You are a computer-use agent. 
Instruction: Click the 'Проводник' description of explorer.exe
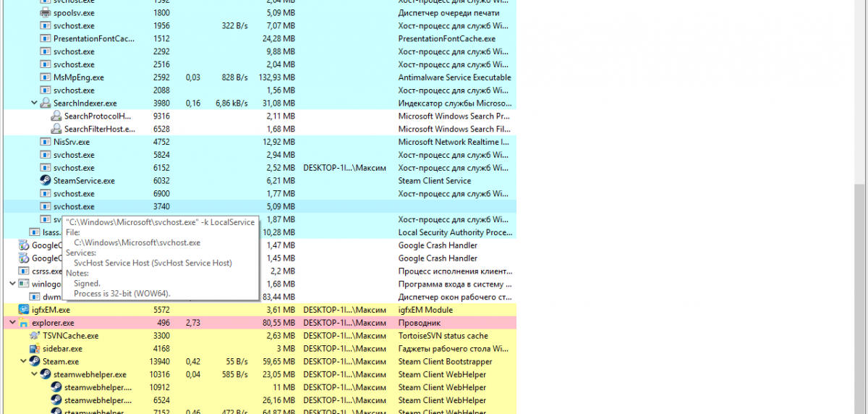pos(418,323)
